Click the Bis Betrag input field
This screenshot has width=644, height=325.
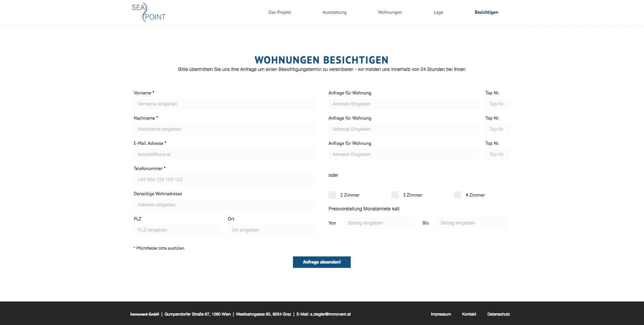click(x=472, y=223)
